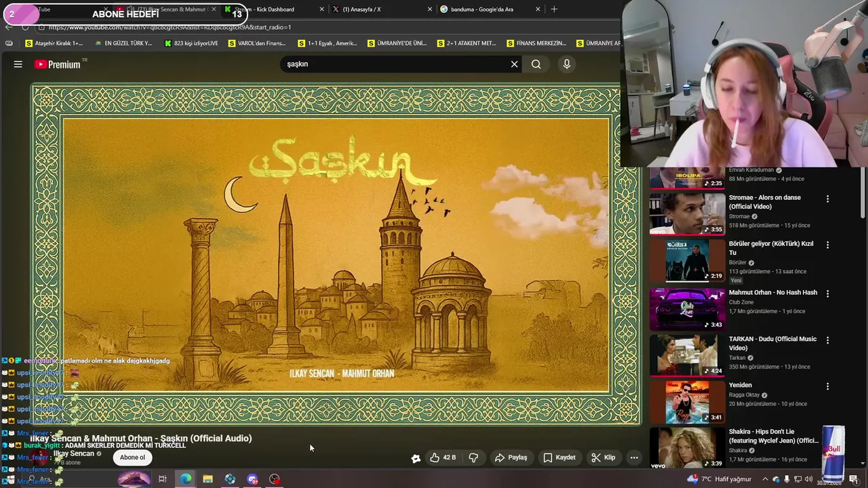The height and width of the screenshot is (488, 868).
Task: Run search with the magnifier icon
Action: point(536,64)
